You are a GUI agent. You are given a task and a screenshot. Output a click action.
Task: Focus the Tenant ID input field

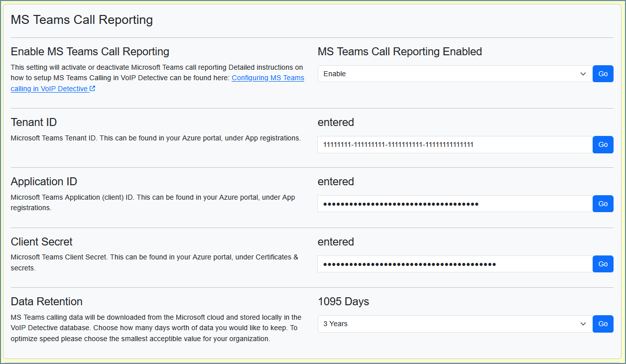coord(455,144)
